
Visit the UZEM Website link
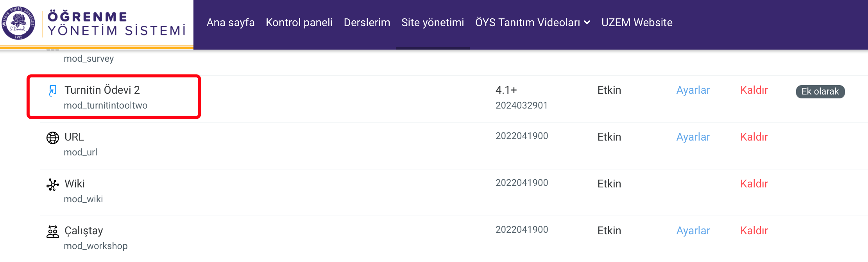[637, 23]
